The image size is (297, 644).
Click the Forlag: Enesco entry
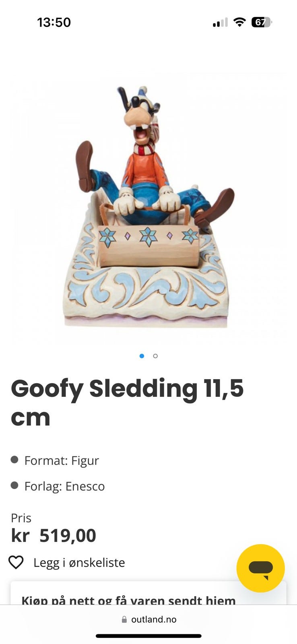pyautogui.click(x=64, y=486)
